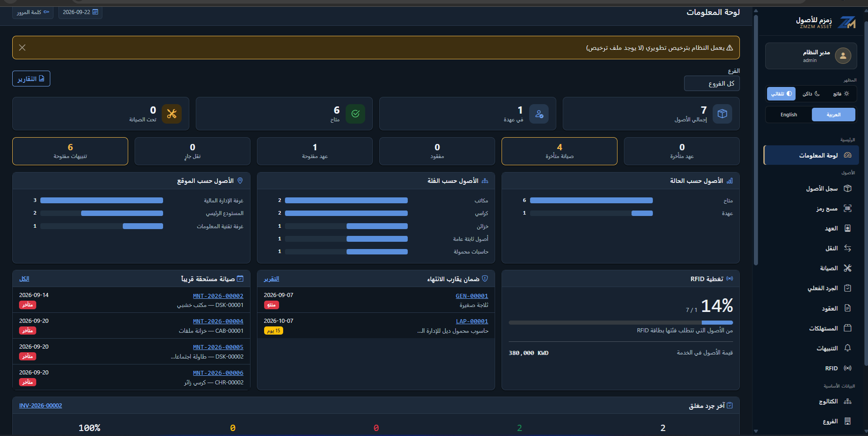Click the في عهدة custody card icon
Viewport: 868px width, 436px height.
click(539, 114)
